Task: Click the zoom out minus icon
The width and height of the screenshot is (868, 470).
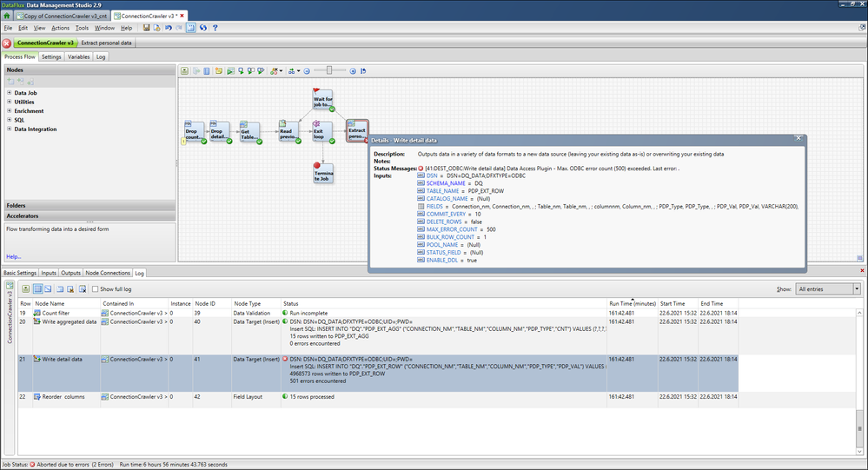Action: (x=308, y=70)
